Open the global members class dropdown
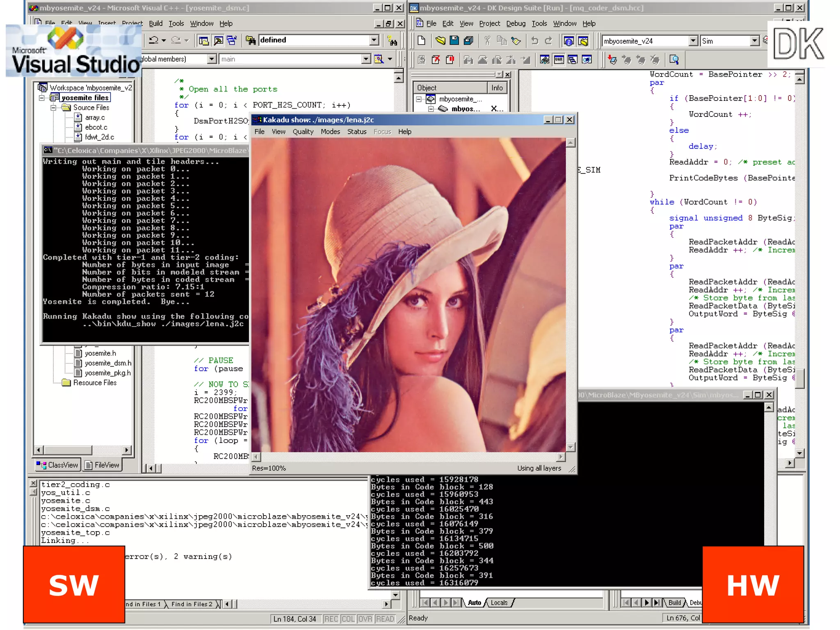 click(x=212, y=59)
